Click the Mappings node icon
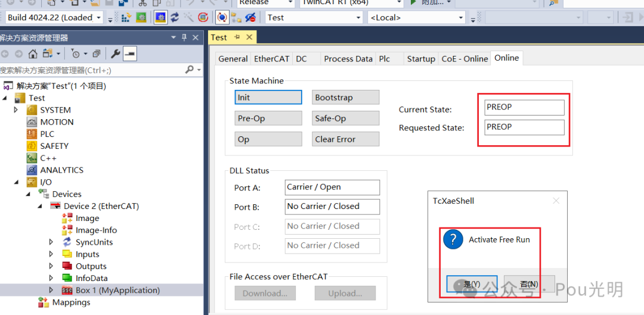The image size is (644, 315). coord(44,302)
